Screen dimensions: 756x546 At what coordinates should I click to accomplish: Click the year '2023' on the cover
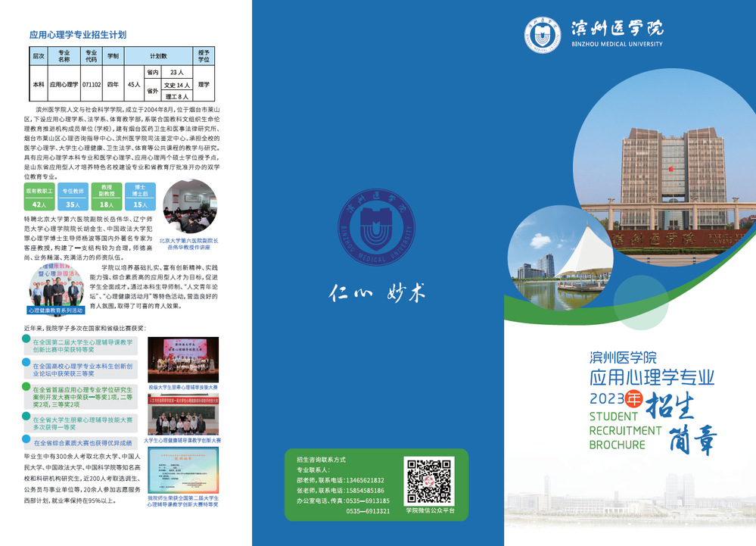(x=606, y=398)
